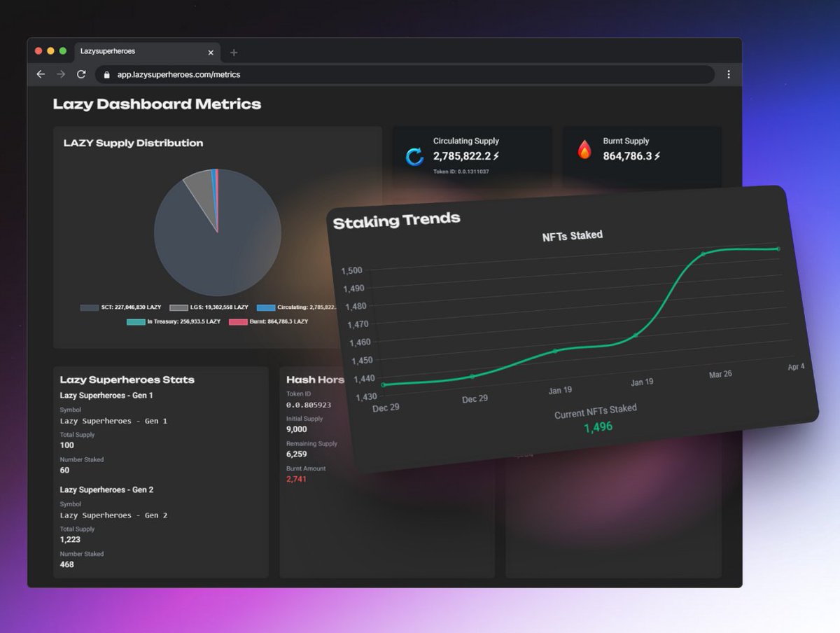Click Gen 1 total supply value 100
Screen dimensions: 840x633
pos(67,445)
